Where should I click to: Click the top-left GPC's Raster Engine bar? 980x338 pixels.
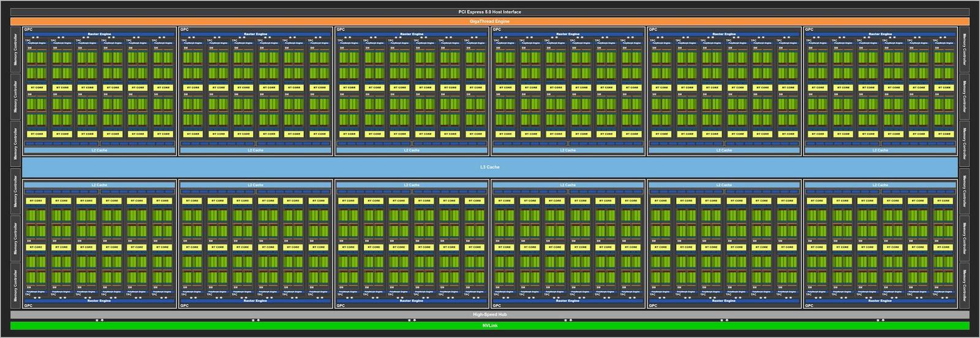99,34
